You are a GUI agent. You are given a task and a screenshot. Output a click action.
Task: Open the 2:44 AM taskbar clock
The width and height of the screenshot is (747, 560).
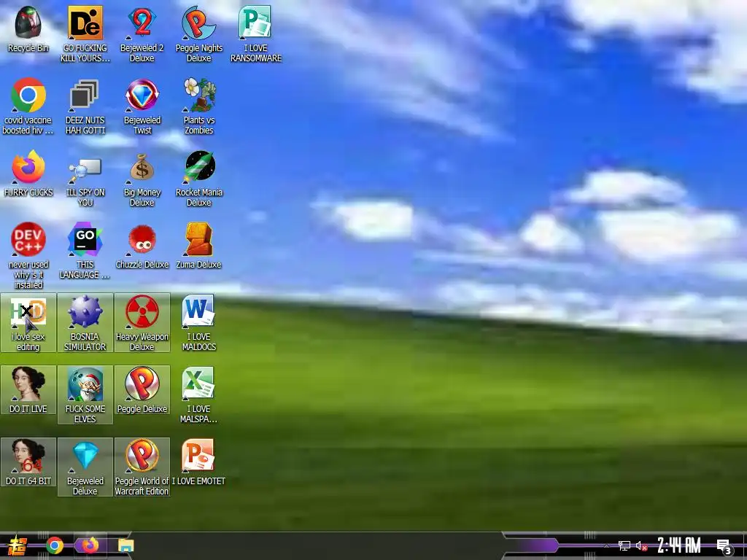click(x=679, y=545)
